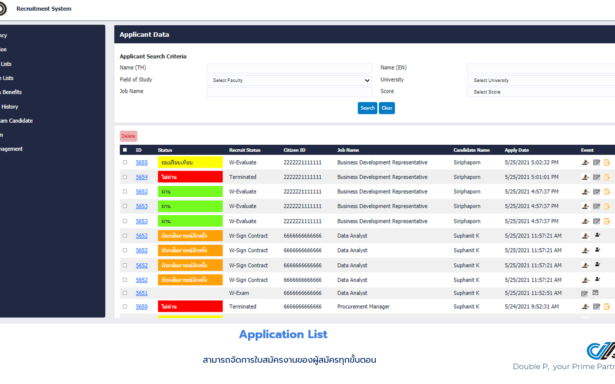Viewport: 615px width, 384px height.
Task: Click the stamp icon in row 5654
Action: tap(585, 177)
